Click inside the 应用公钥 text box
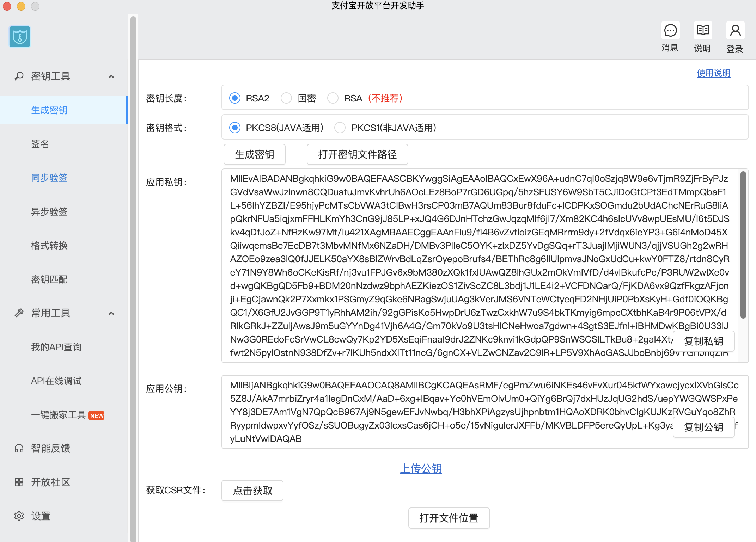Screen dimensions: 756x542 pos(485,412)
